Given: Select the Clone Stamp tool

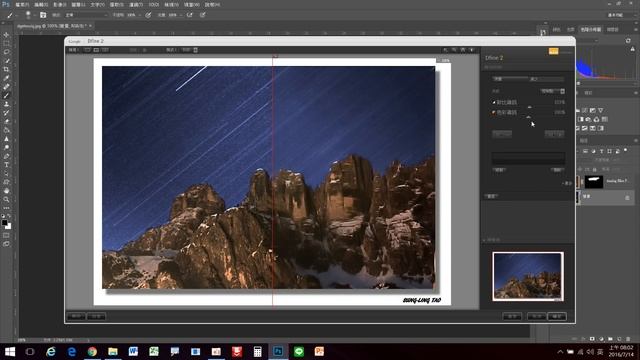Looking at the screenshot, I should [6, 104].
